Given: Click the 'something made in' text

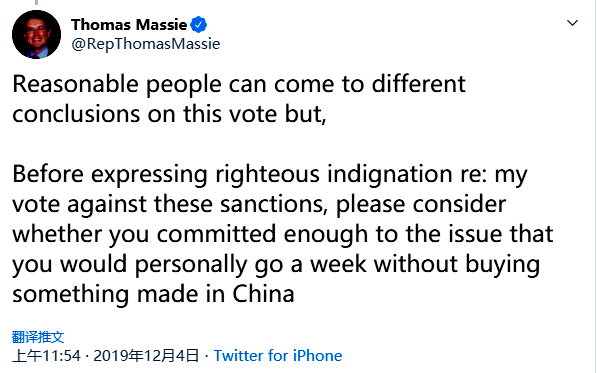Looking at the screenshot, I should 119,294.
